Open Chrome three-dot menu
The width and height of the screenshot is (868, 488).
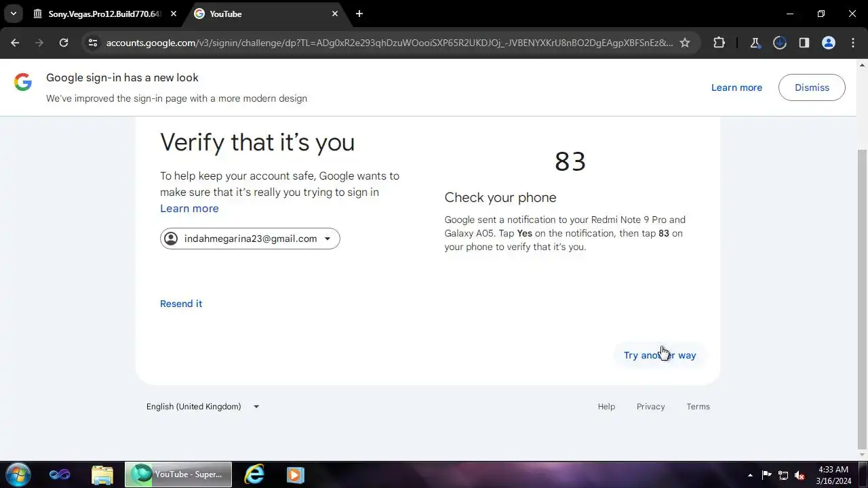[x=853, y=43]
